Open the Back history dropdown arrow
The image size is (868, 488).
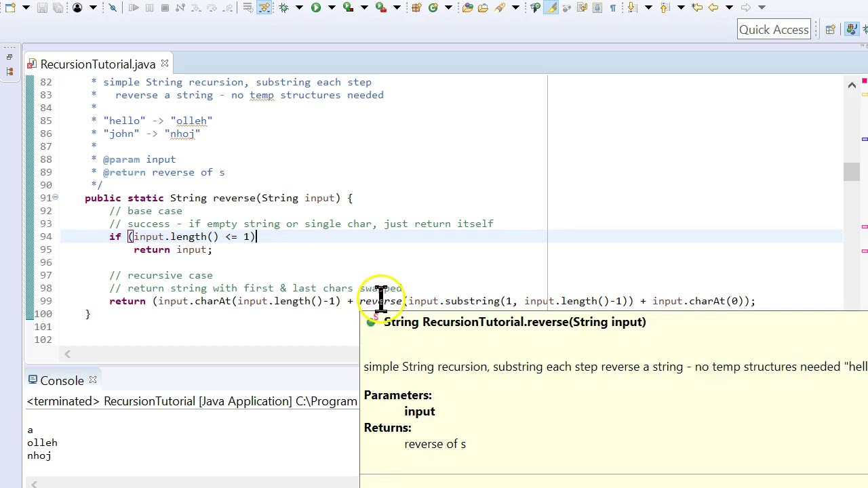tap(730, 7)
